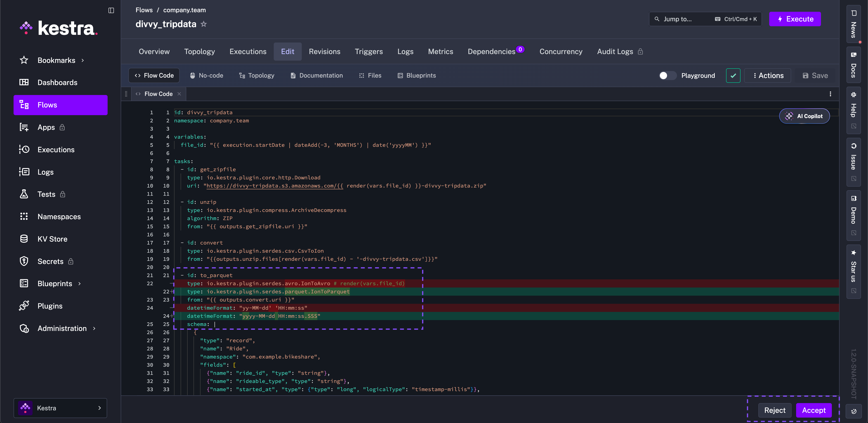Open Namespaces from sidebar

(59, 216)
